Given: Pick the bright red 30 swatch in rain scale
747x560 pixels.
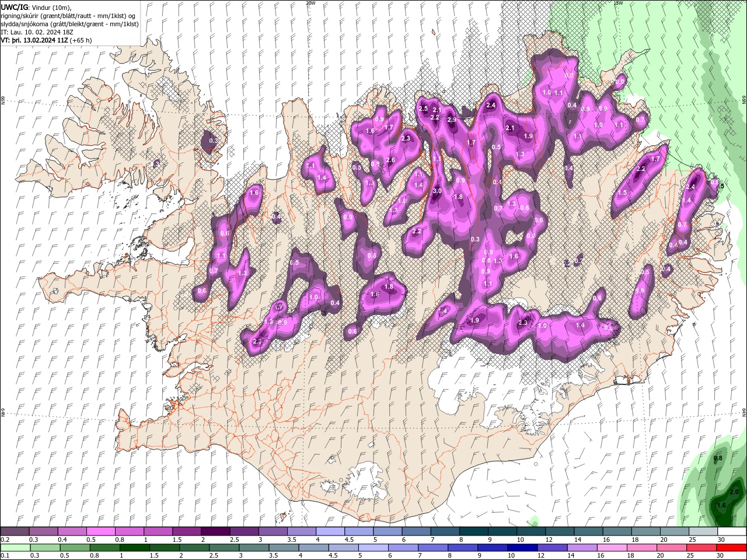Looking at the screenshot, I should 731,547.
